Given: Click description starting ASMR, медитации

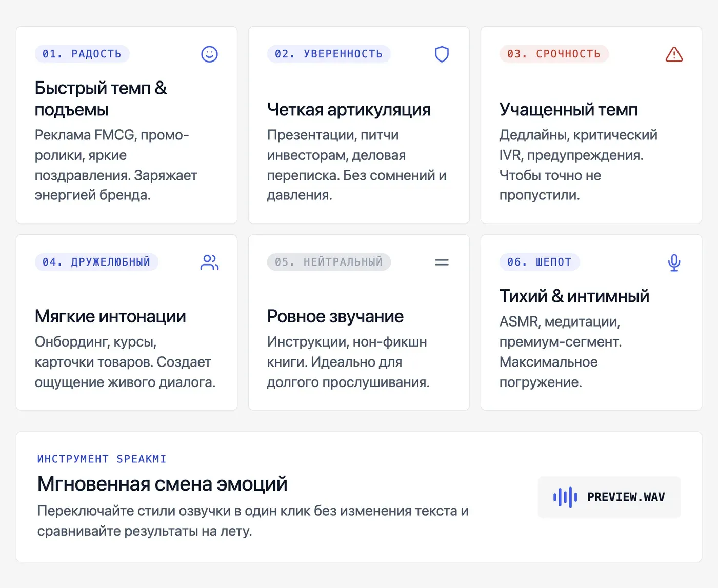Looking at the screenshot, I should (561, 352).
